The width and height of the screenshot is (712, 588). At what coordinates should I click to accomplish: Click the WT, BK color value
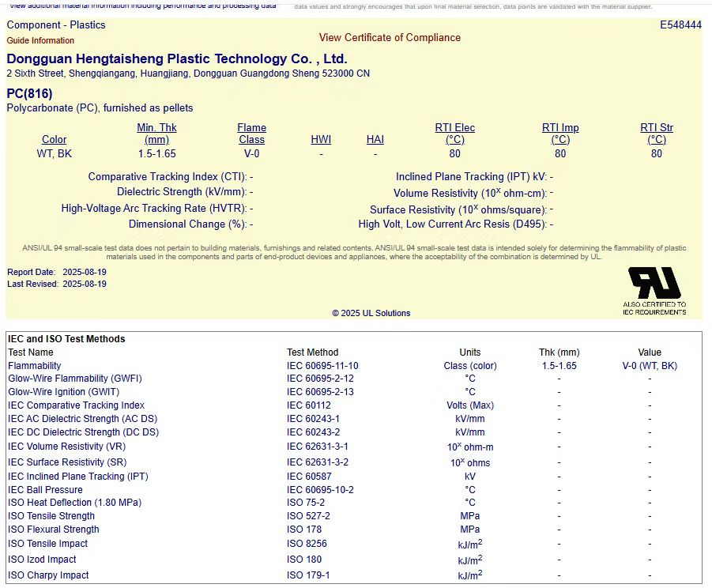(x=54, y=153)
